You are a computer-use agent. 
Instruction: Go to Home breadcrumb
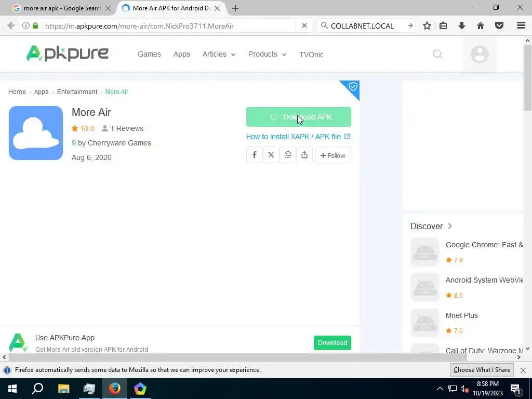coord(17,92)
